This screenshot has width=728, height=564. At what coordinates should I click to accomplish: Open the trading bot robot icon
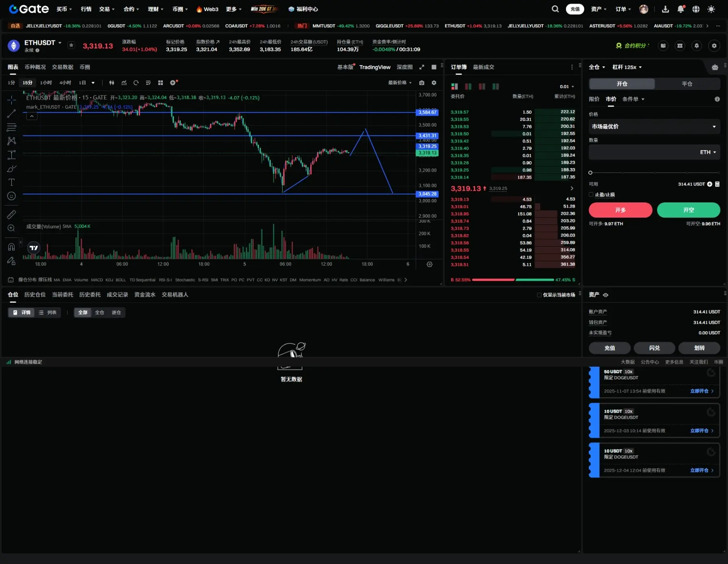pos(715,67)
